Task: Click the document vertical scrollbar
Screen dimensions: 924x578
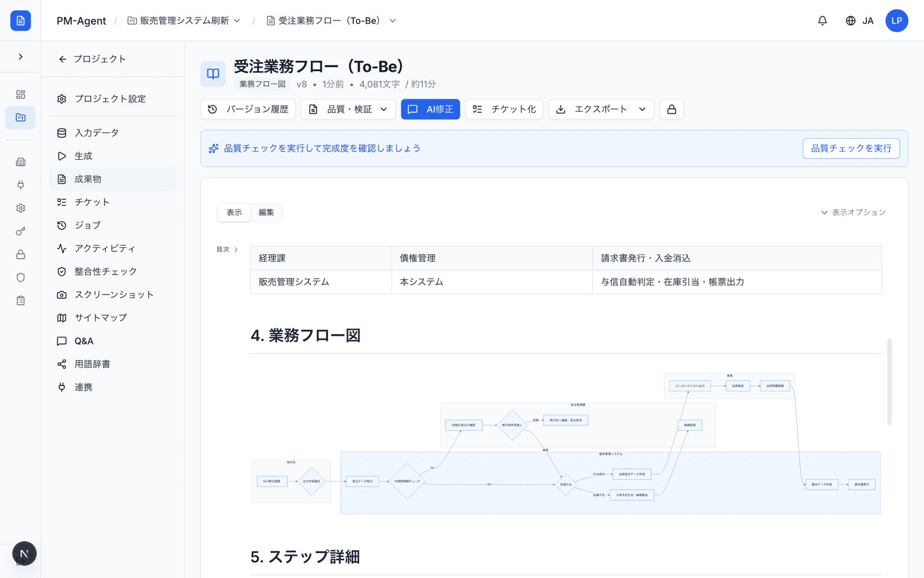Action: coord(889,381)
